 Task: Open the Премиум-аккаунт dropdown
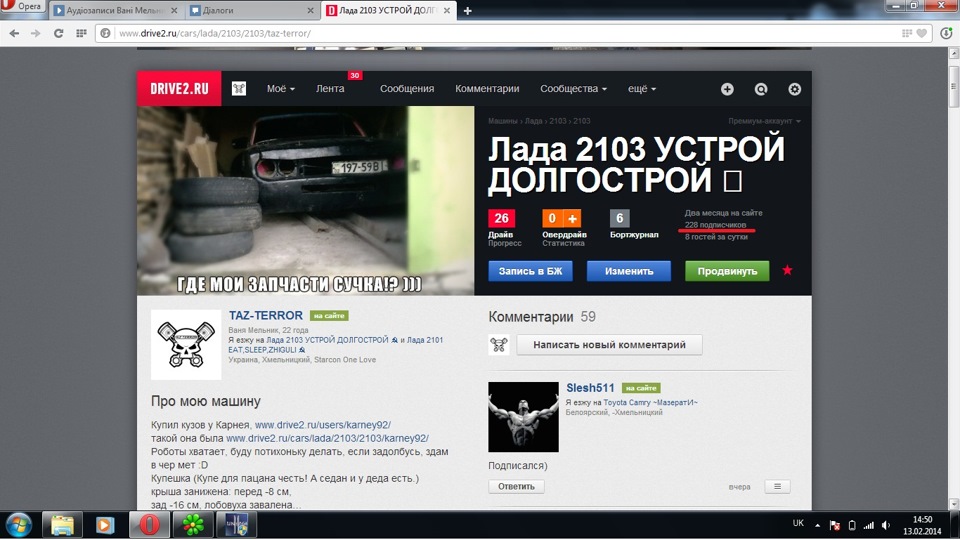coord(764,121)
